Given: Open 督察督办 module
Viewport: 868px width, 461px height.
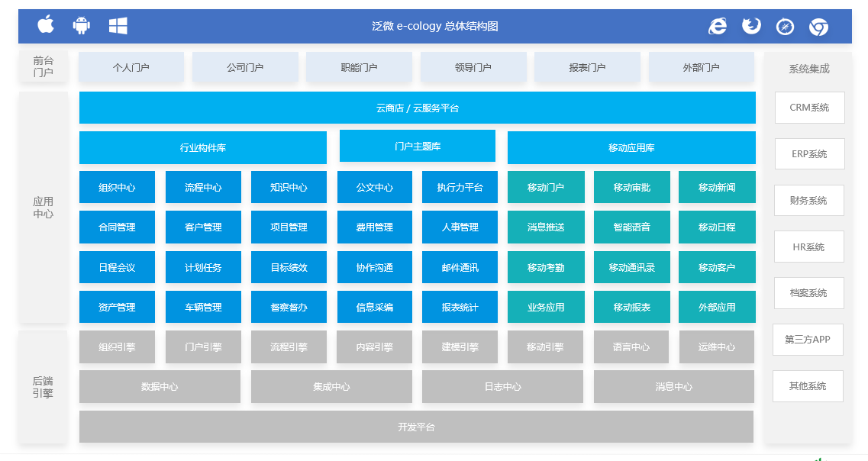Looking at the screenshot, I should pyautogui.click(x=289, y=307).
